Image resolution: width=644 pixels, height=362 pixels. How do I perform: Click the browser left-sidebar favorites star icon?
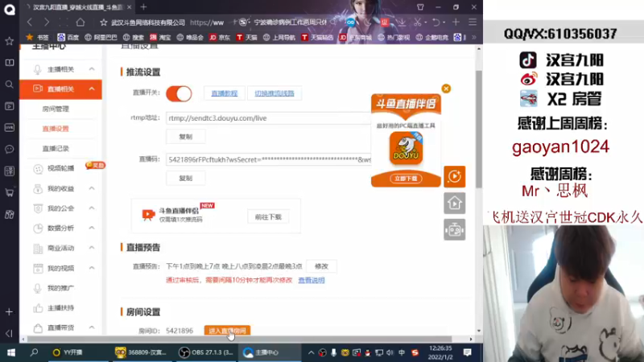click(x=9, y=41)
